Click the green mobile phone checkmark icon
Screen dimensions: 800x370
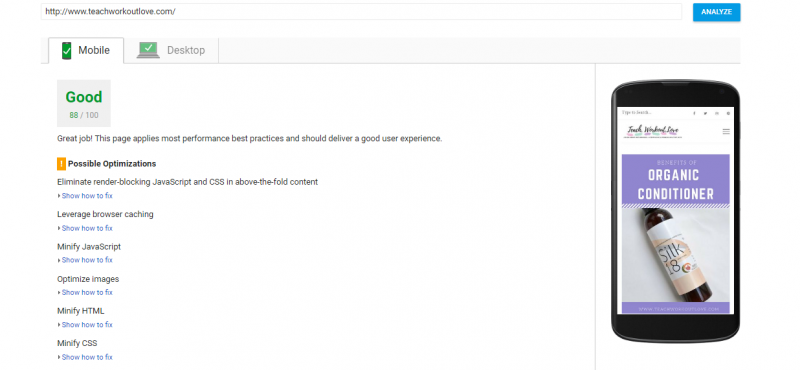[x=66, y=51]
